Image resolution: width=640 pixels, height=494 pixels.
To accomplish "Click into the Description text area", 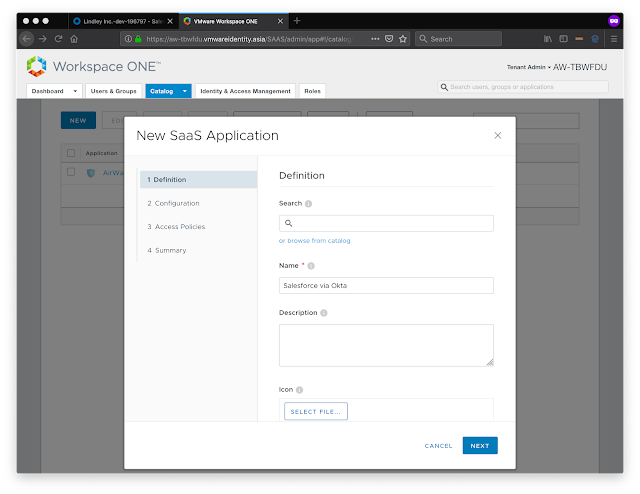I will [x=386, y=345].
